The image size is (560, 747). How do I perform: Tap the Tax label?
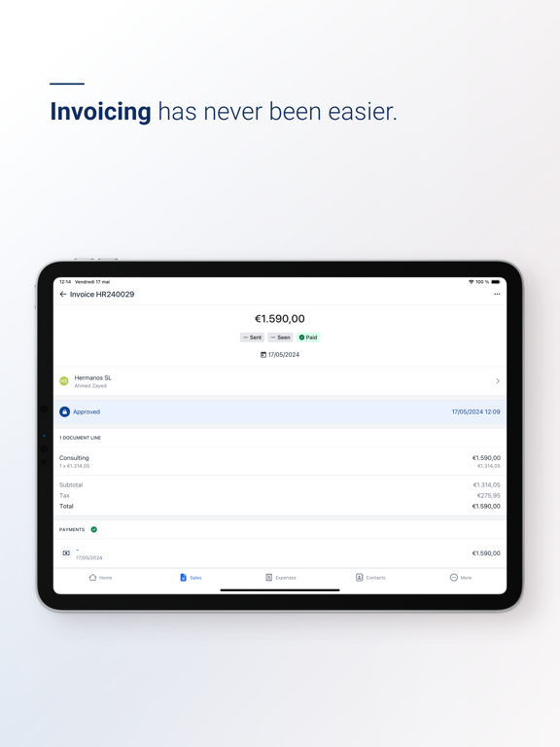click(64, 495)
